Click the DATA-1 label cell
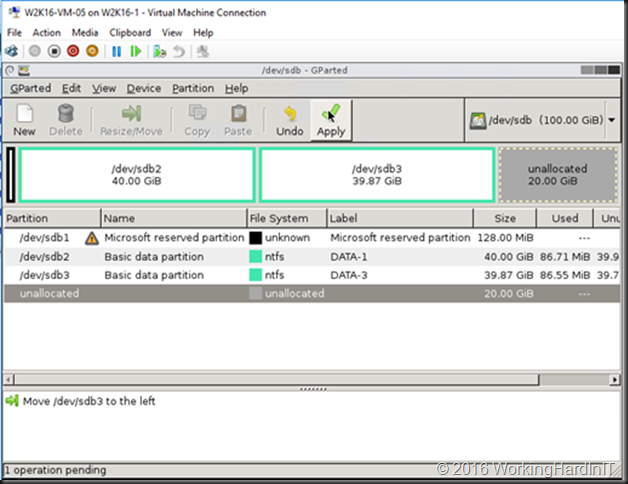Viewport: 628px width, 484px height. click(348, 257)
